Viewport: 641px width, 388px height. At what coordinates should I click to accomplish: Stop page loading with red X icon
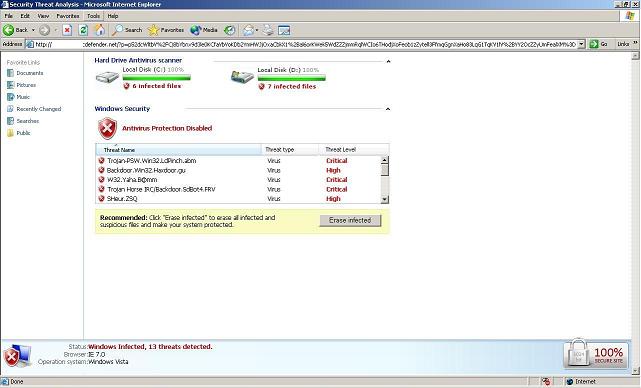67,30
